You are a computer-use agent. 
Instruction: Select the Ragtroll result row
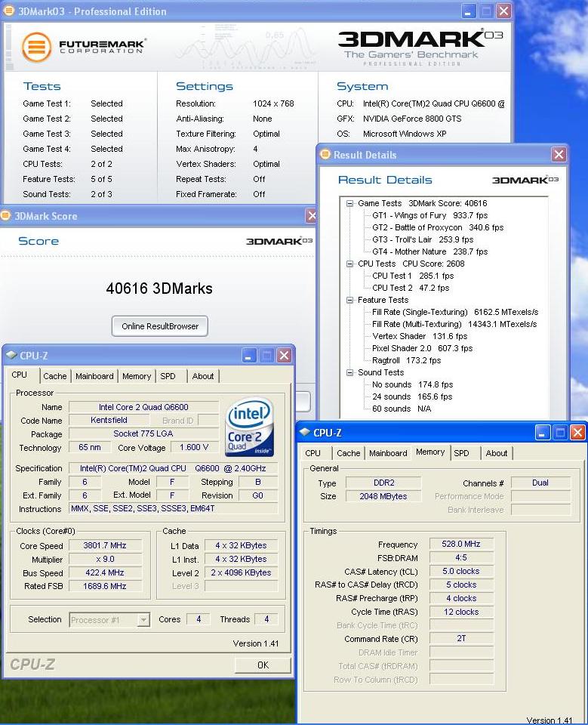[406, 360]
